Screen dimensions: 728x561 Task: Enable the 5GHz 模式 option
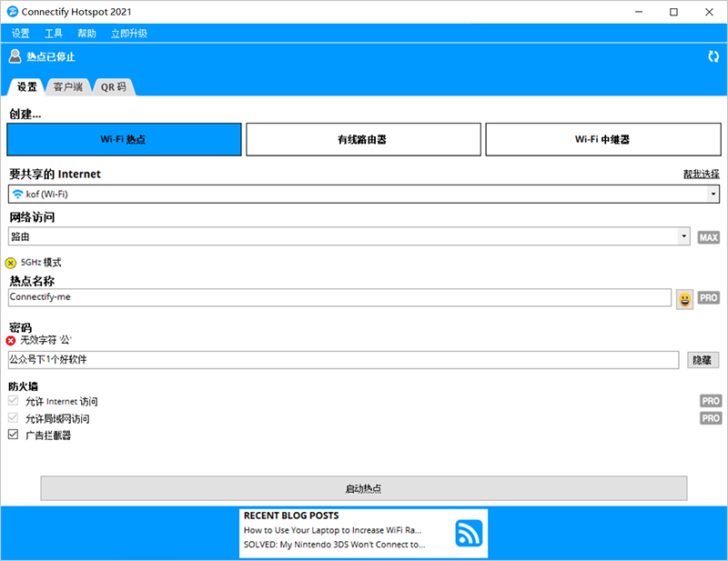11,263
